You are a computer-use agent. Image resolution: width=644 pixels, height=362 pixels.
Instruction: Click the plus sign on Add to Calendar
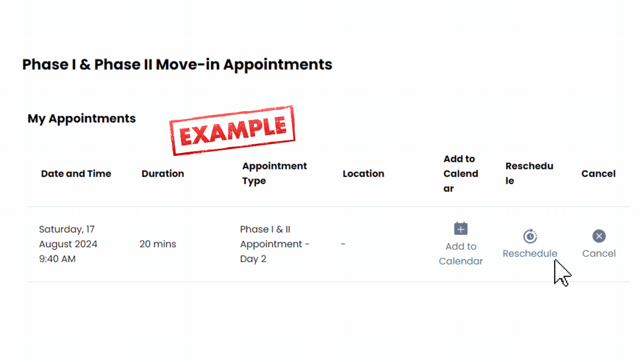tap(461, 229)
